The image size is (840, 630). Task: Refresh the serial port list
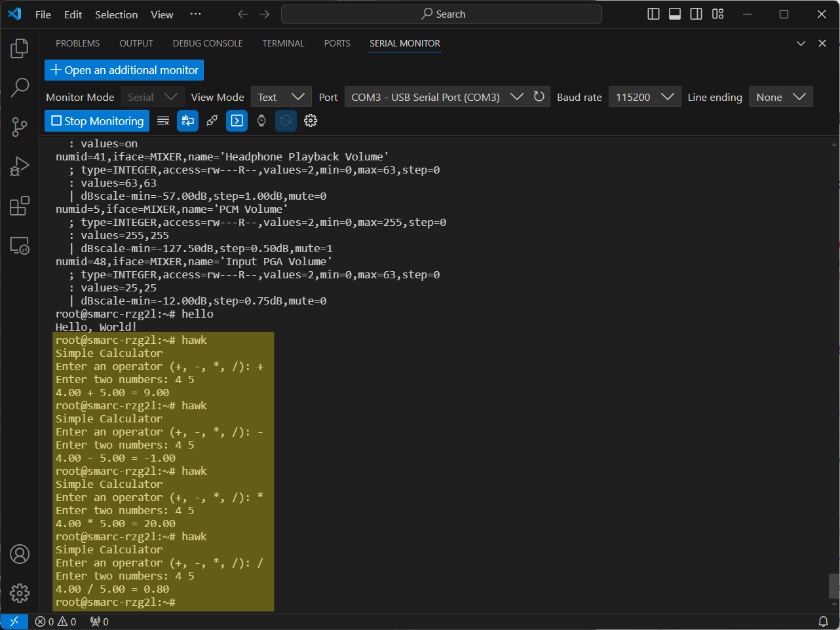click(539, 97)
